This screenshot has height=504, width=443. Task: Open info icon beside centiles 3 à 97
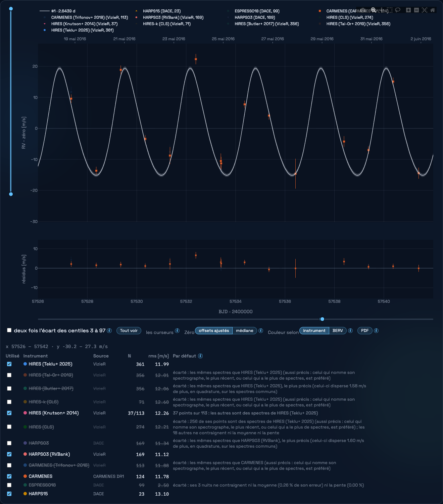point(109,331)
